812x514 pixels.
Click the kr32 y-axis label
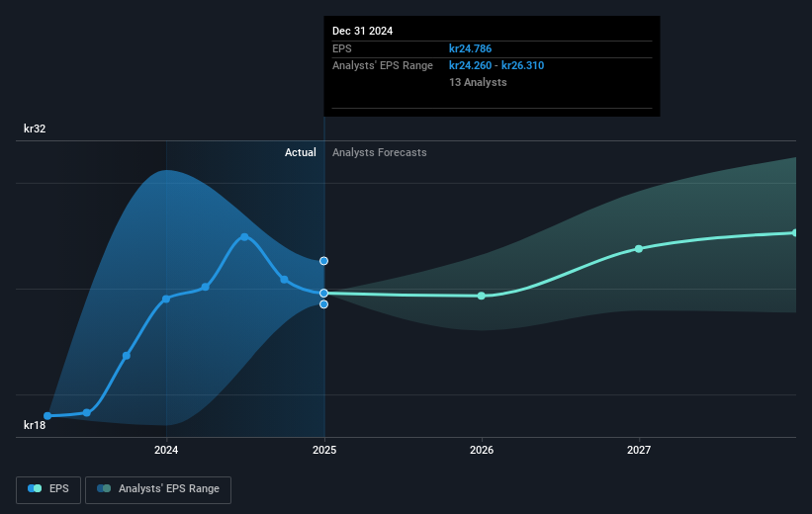(35, 128)
